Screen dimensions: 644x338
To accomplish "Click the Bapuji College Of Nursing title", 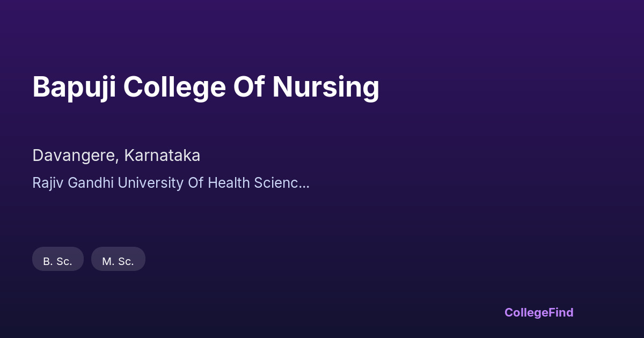I will 206,87.
